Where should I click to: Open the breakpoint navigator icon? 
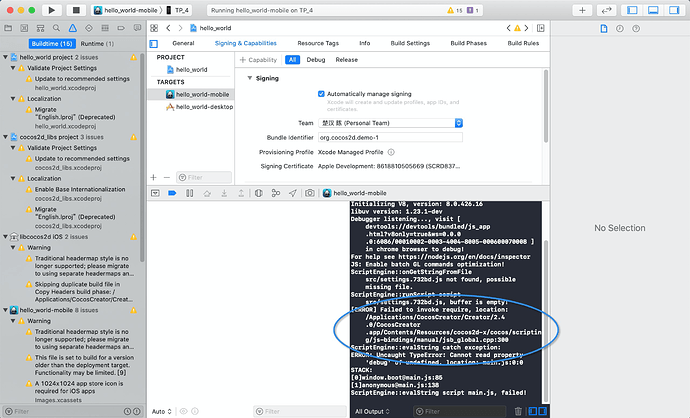[x=121, y=28]
